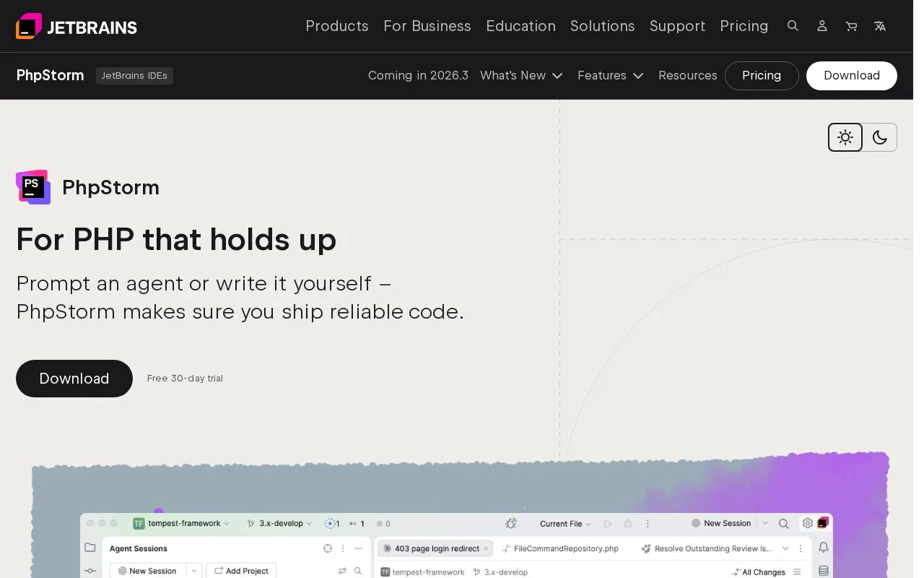This screenshot has height=578, width=924.
Task: Open the For Business menu
Action: coord(427,26)
